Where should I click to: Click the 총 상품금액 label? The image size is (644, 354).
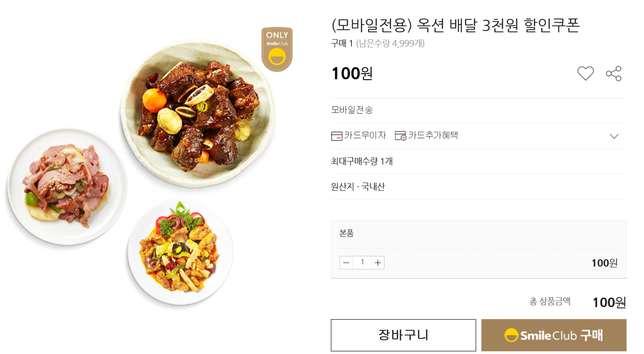click(x=550, y=301)
